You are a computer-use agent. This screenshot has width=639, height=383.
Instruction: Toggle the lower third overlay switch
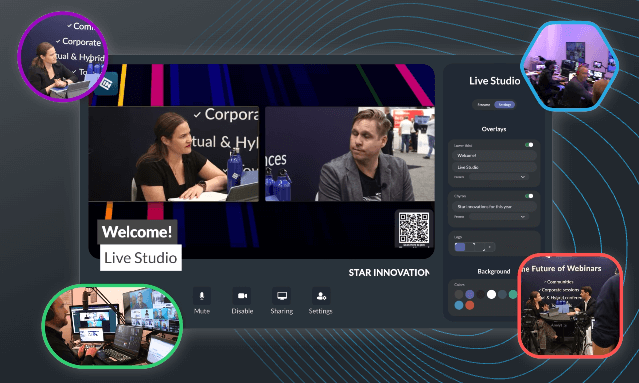pyautogui.click(x=529, y=145)
